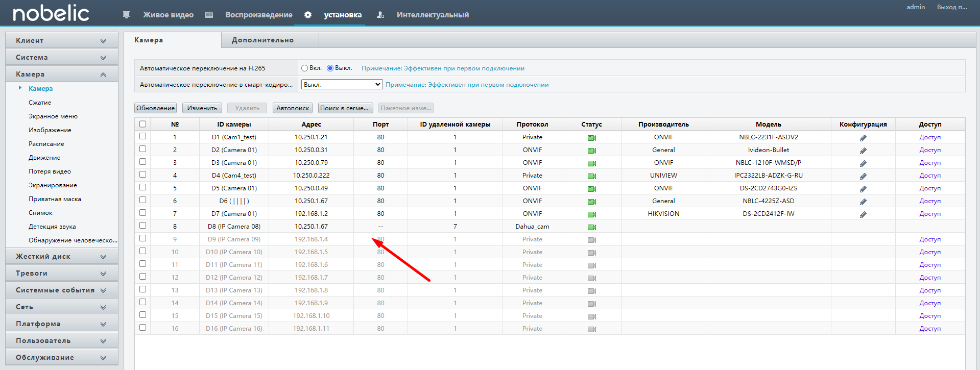Click status camera icon for 10.250.0.79 row
The width and height of the screenshot is (980, 370).
pos(592,163)
